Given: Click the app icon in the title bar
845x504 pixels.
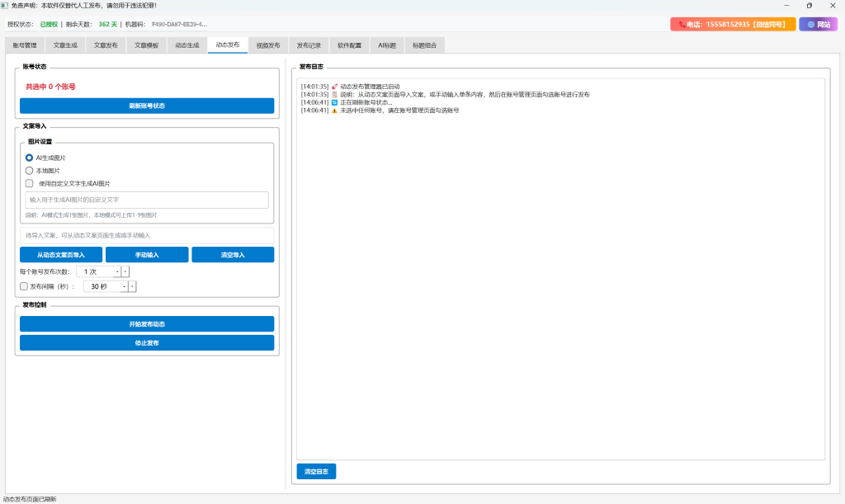Looking at the screenshot, I should (5, 5).
